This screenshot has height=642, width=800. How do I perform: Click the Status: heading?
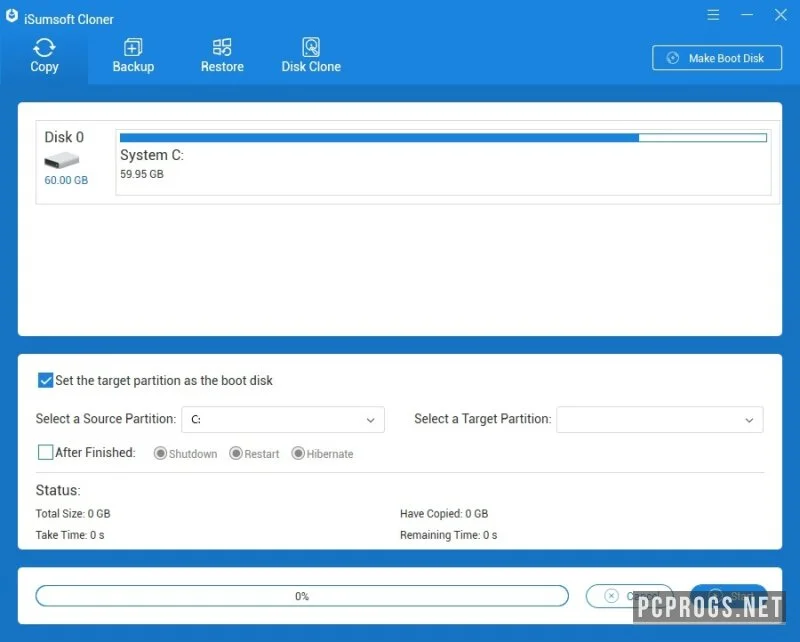(58, 490)
